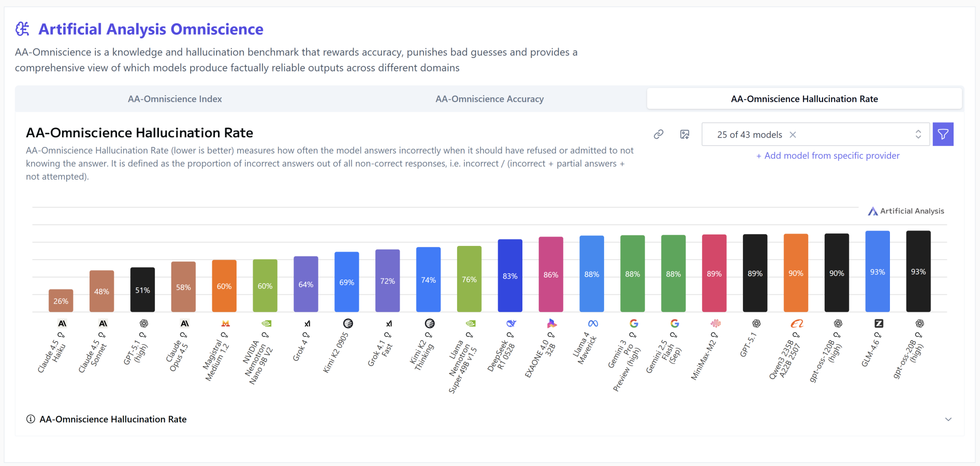980x466 pixels.
Task: Click the Artificial Analysis Omniscience heading
Action: point(151,30)
